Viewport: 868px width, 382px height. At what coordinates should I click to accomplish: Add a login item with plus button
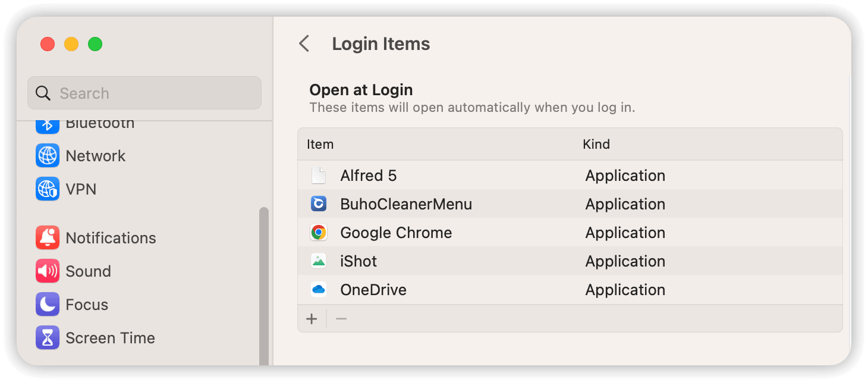[x=312, y=319]
